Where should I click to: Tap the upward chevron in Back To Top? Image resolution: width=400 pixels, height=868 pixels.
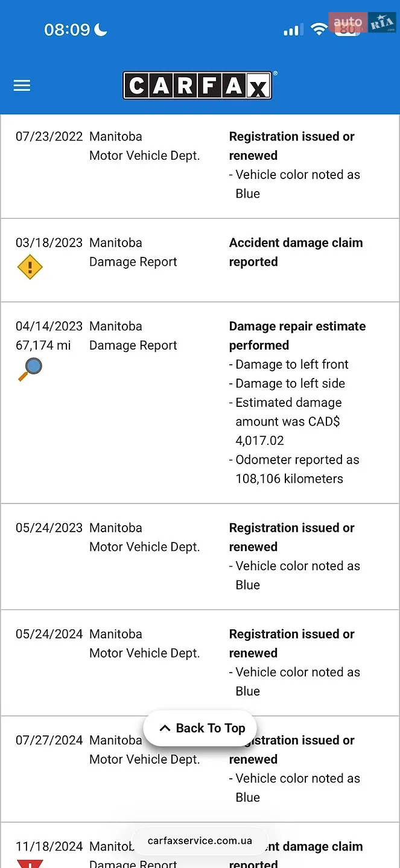tap(165, 728)
